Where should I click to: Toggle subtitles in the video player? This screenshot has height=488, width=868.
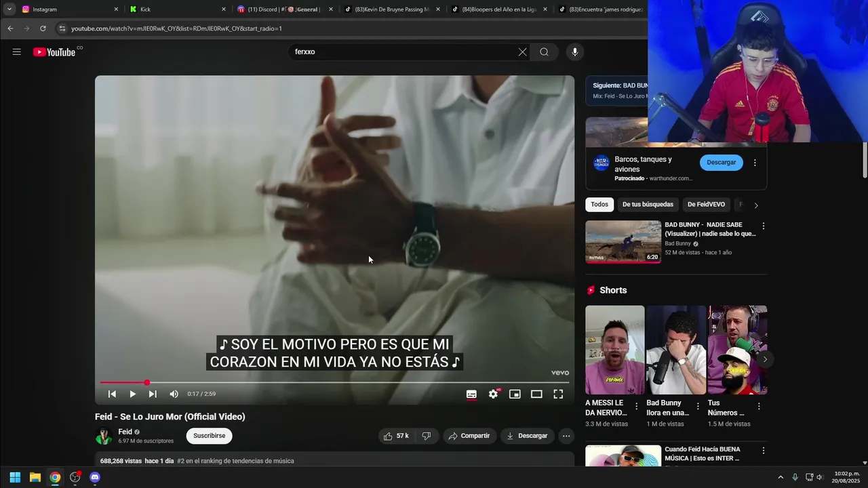click(471, 394)
